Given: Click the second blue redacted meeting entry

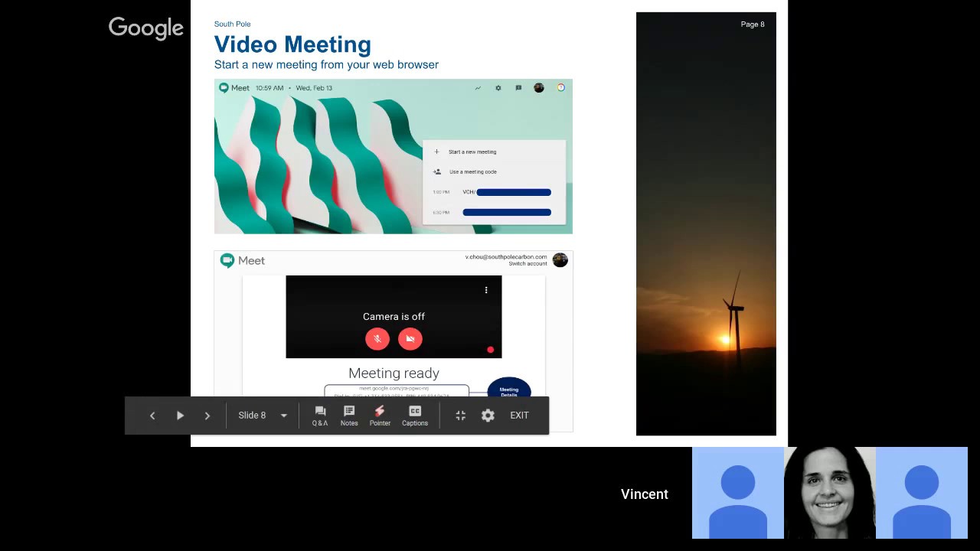Looking at the screenshot, I should pos(507,212).
